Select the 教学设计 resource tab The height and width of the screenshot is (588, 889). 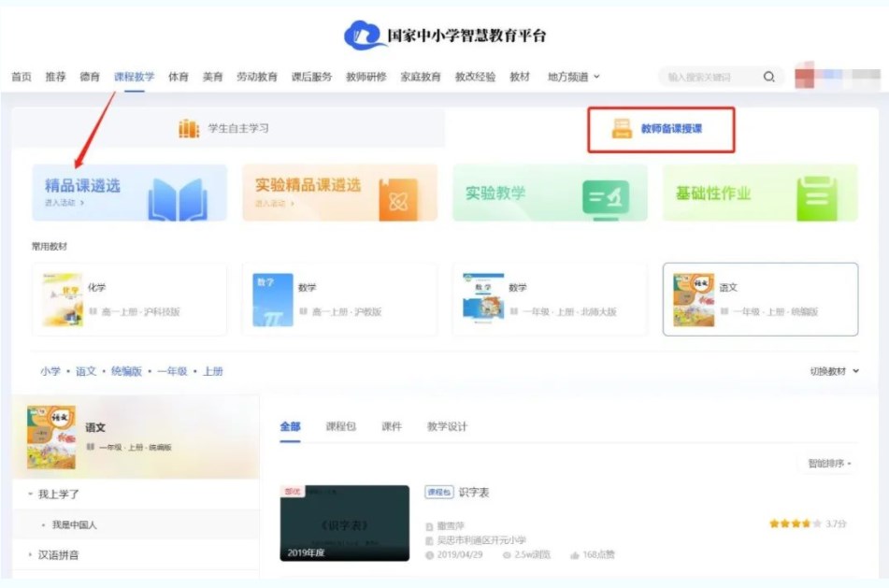[447, 426]
